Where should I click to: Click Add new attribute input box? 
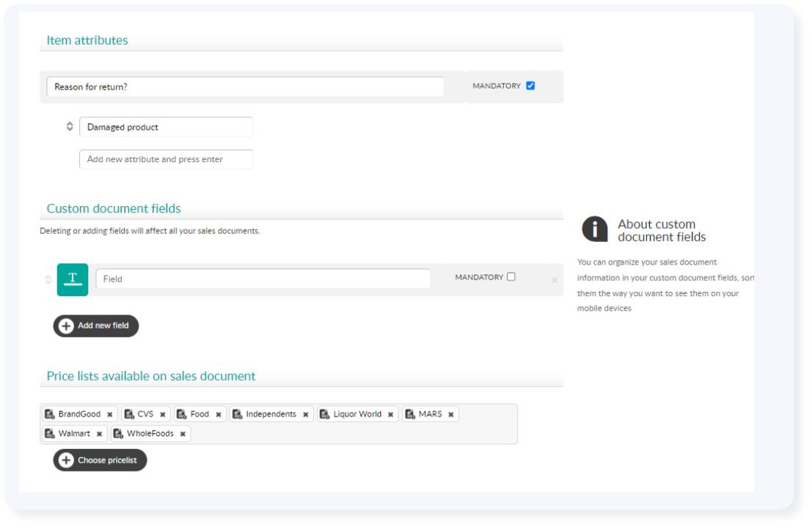coord(167,159)
